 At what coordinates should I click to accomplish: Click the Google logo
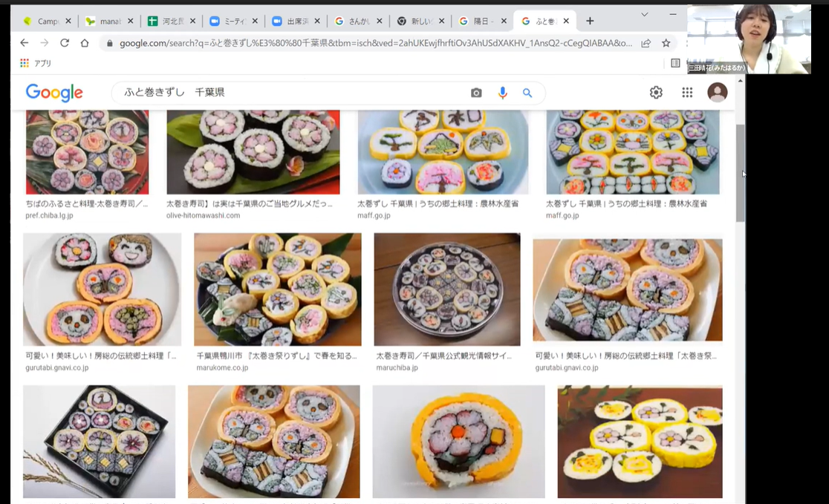point(54,93)
